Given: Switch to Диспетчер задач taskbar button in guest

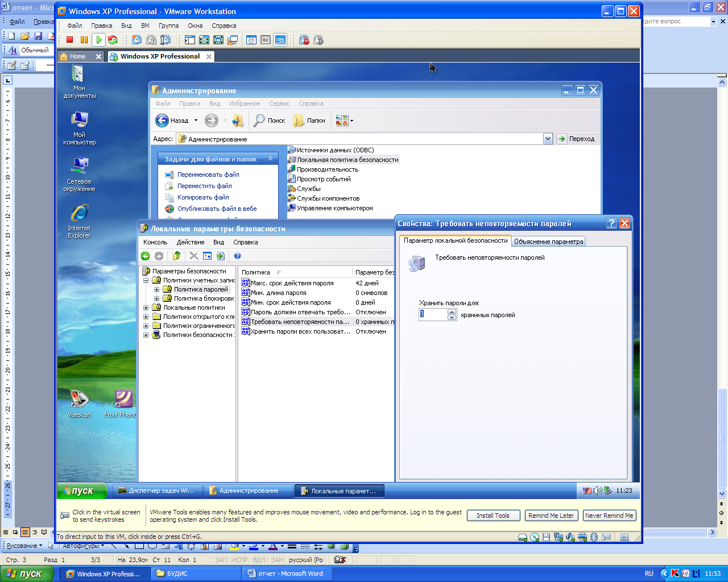Looking at the screenshot, I should (x=156, y=490).
